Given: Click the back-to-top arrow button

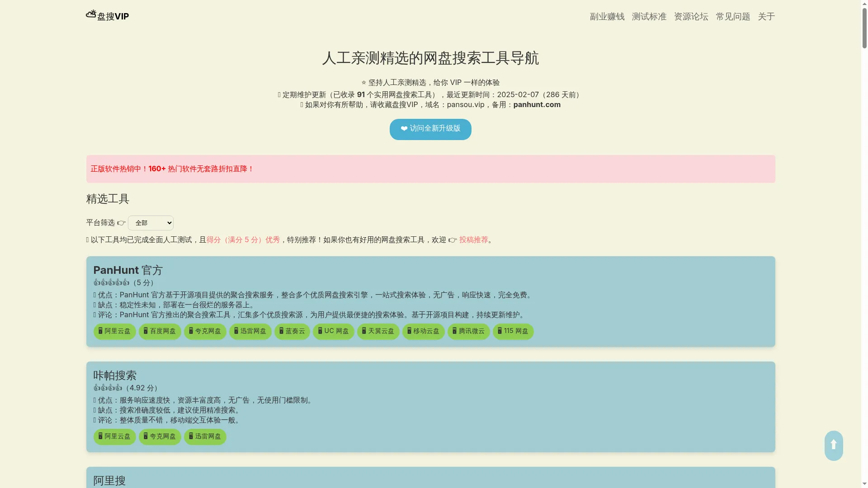Looking at the screenshot, I should point(833,446).
